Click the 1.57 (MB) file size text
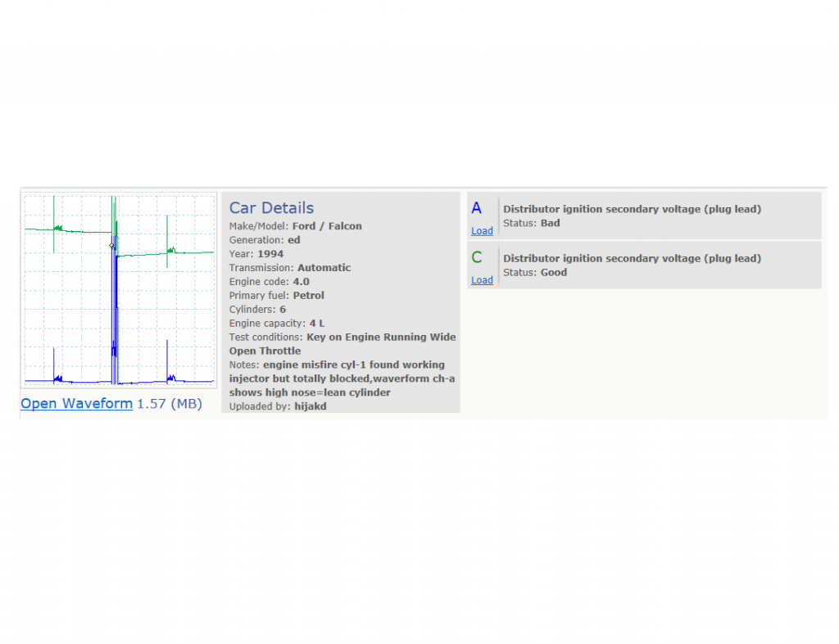 coord(170,403)
